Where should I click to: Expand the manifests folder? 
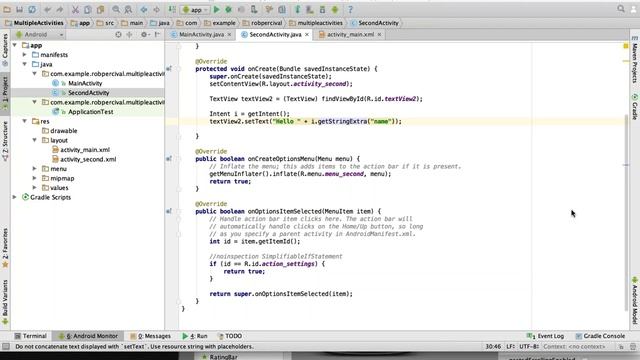tap(25, 55)
